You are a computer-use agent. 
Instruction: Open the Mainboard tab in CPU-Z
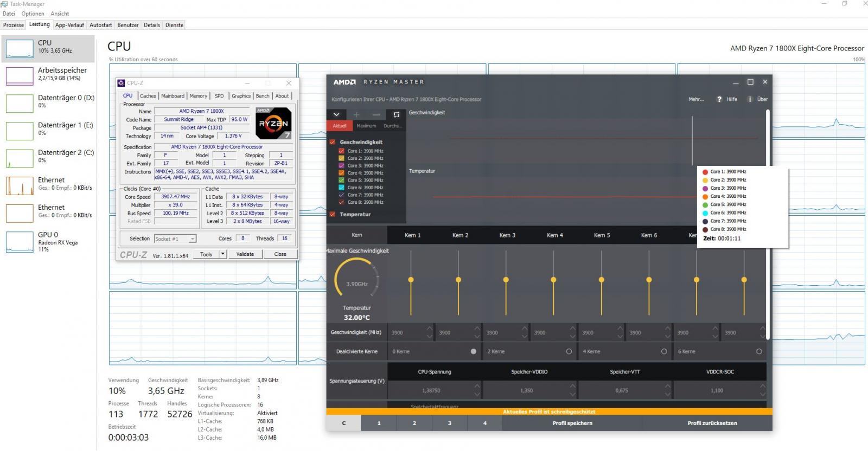173,96
